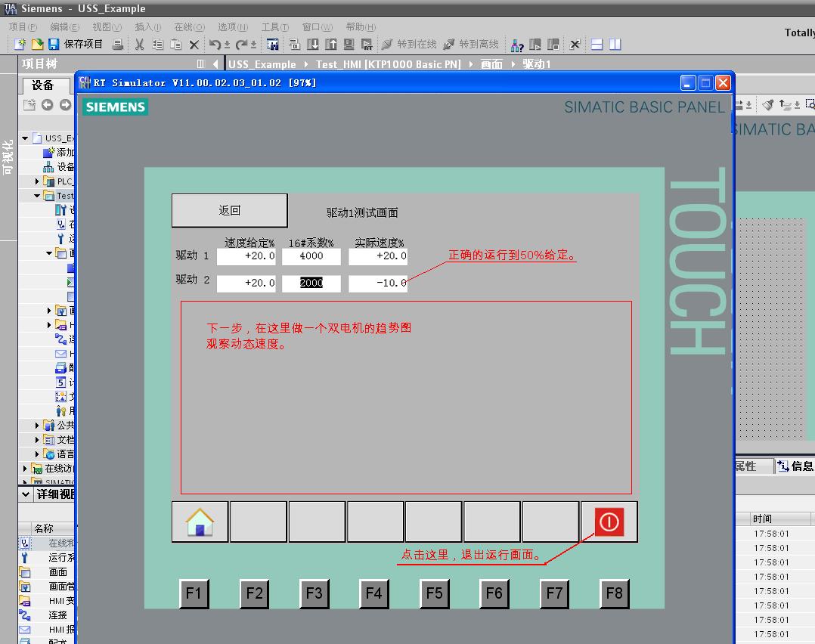The width and height of the screenshot is (815, 644).
Task: Open the 在线(O) menu
Action: [x=189, y=26]
